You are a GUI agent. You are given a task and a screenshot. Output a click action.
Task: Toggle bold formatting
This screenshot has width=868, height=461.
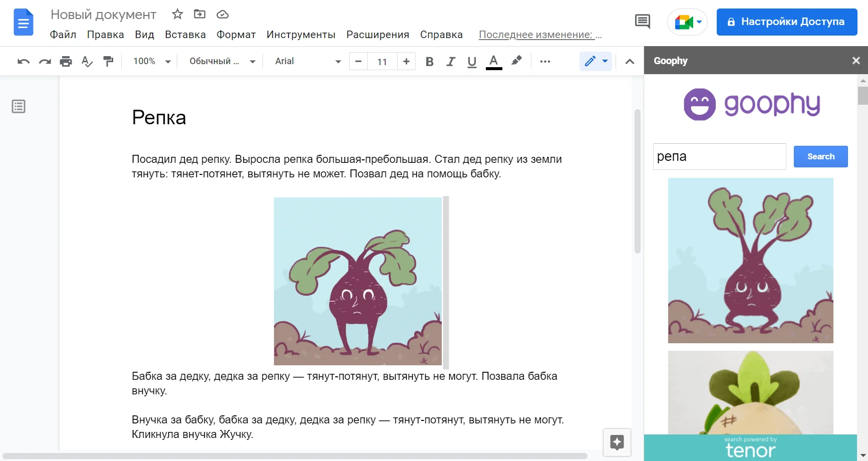429,62
